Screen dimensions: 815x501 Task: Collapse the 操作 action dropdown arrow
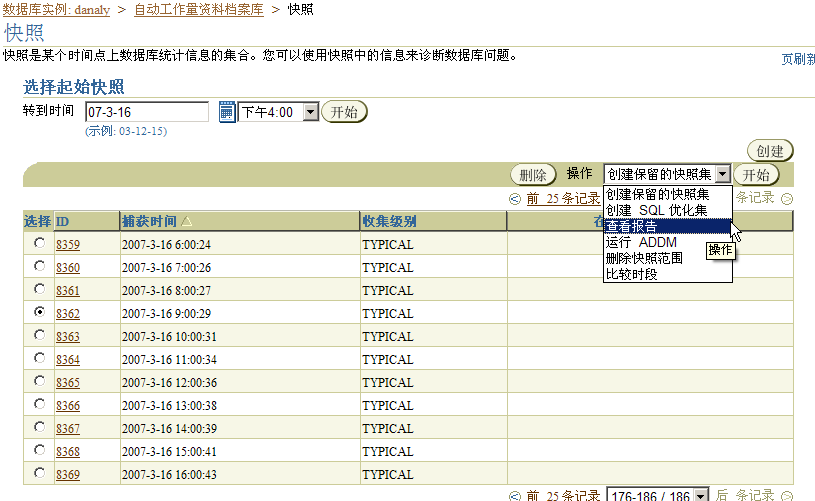722,174
